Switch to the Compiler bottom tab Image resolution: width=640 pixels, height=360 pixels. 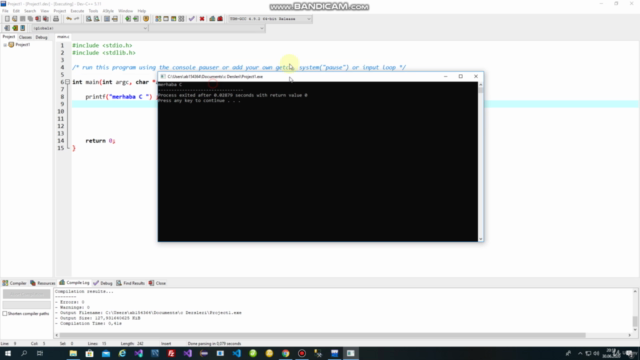[15, 283]
